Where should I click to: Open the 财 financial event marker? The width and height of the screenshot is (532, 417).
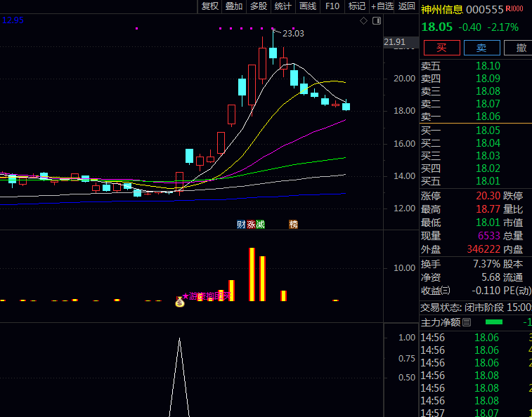tap(241, 225)
